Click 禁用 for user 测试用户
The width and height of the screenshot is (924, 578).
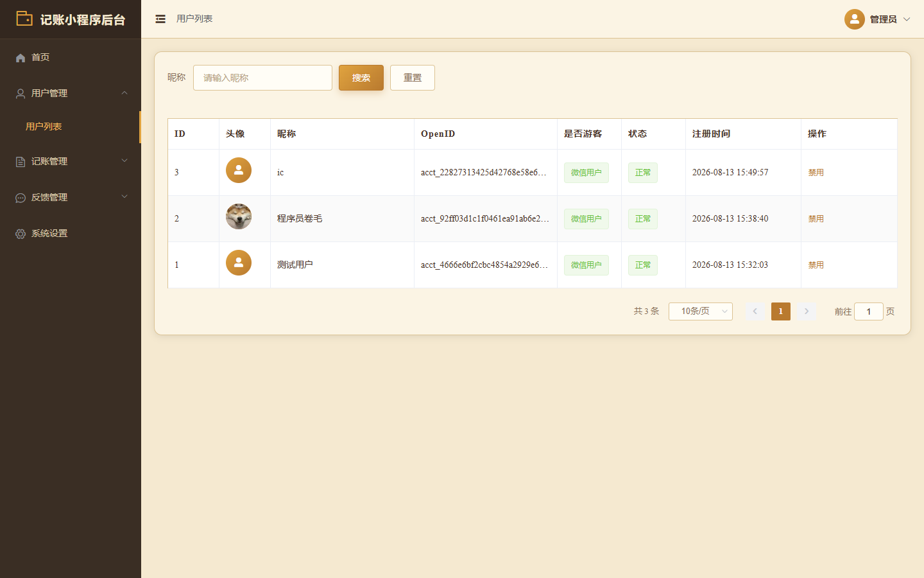(x=816, y=265)
